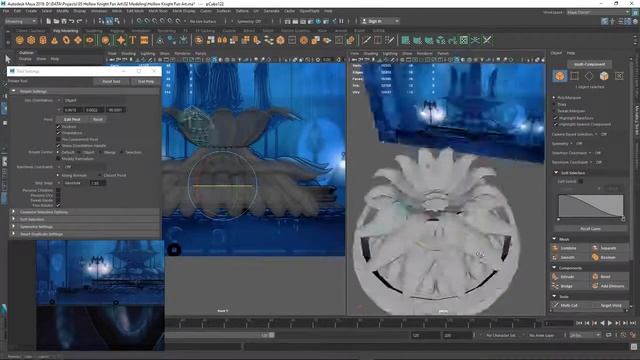Create polygon cone from shelf
Image resolution: width=640 pixels, height=360 pixels.
[54, 40]
